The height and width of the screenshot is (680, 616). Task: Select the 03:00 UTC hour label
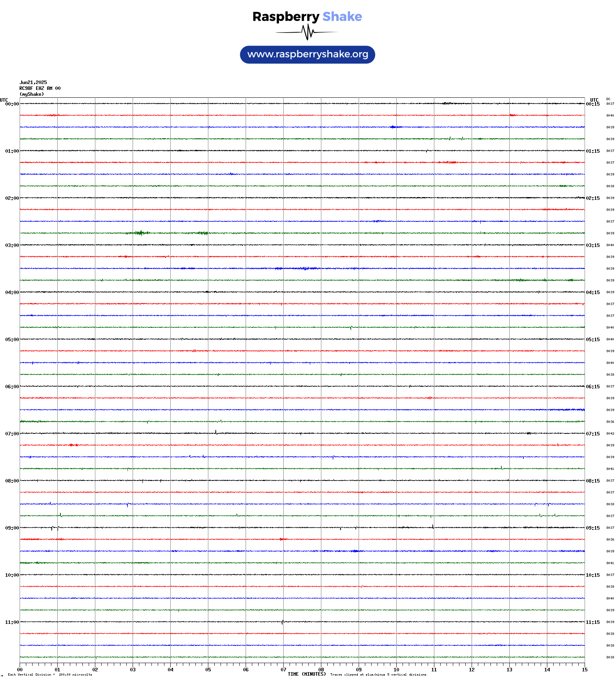pyautogui.click(x=12, y=245)
